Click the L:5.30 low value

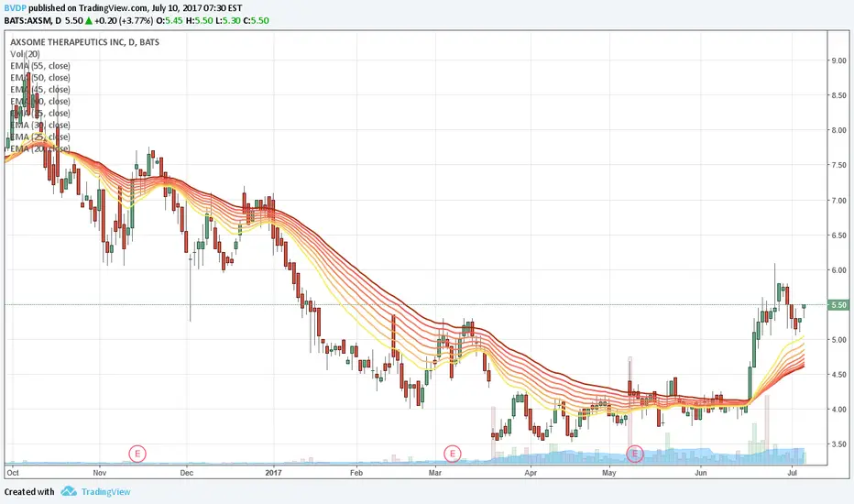226,21
